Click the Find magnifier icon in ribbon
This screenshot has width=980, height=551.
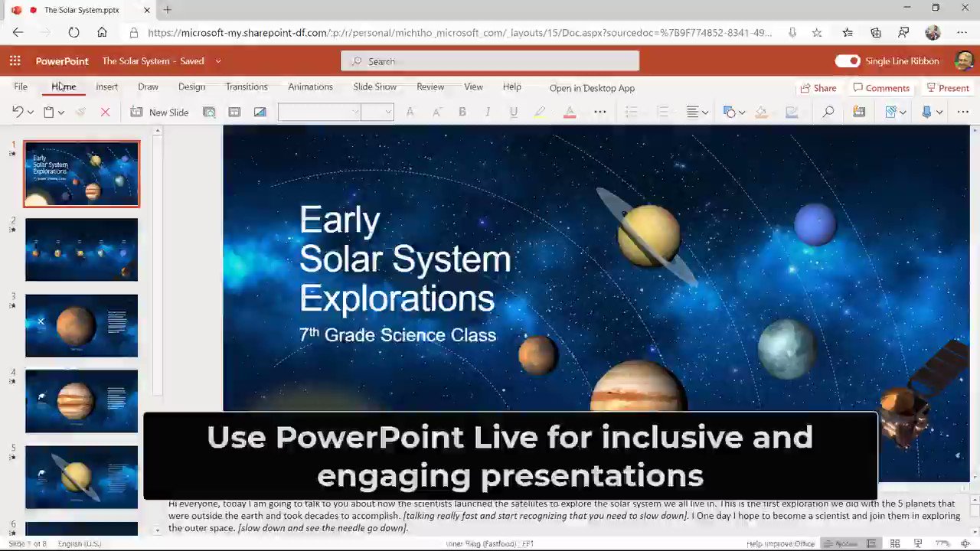point(828,112)
